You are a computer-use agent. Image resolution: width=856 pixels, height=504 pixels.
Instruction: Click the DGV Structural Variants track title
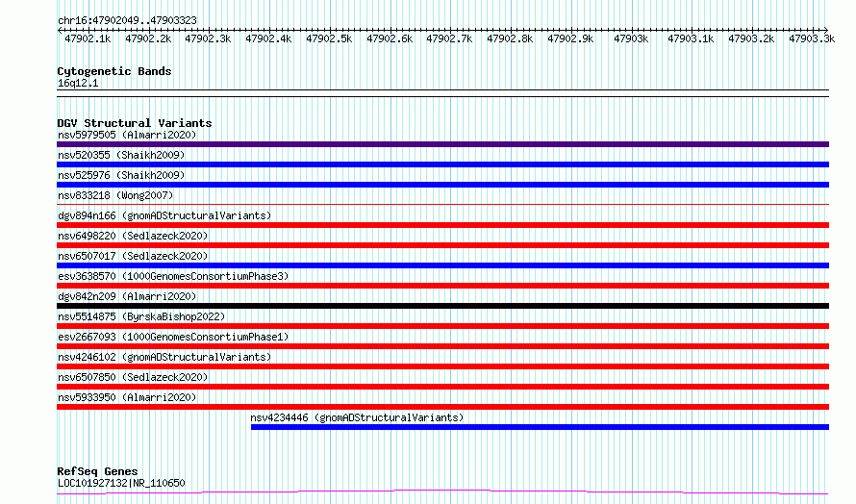pyautogui.click(x=135, y=123)
